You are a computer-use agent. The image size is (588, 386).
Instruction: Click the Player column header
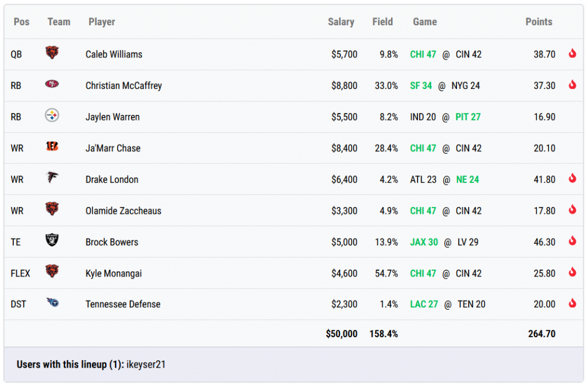click(x=102, y=22)
